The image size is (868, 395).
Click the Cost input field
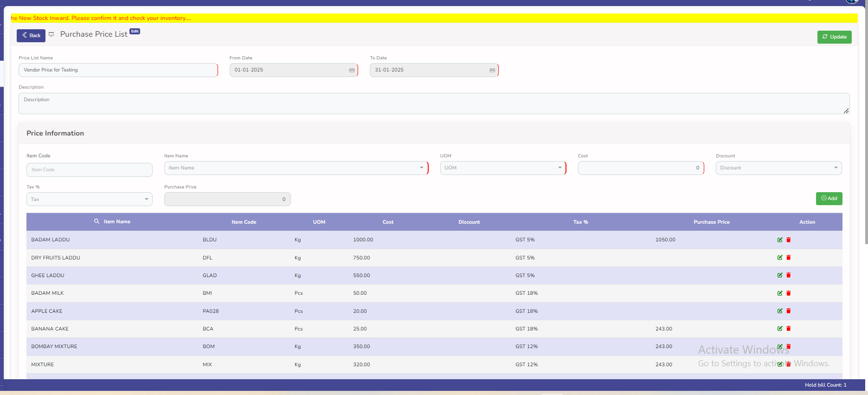640,168
